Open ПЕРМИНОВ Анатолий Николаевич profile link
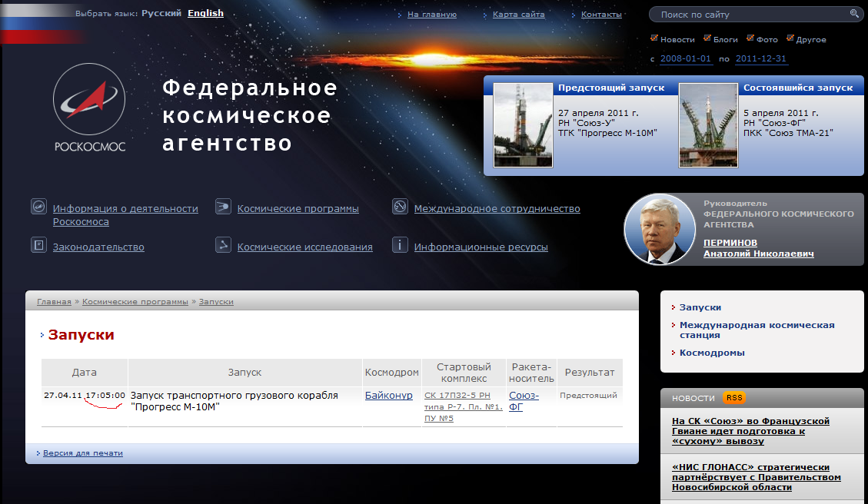The width and height of the screenshot is (868, 504). point(758,248)
